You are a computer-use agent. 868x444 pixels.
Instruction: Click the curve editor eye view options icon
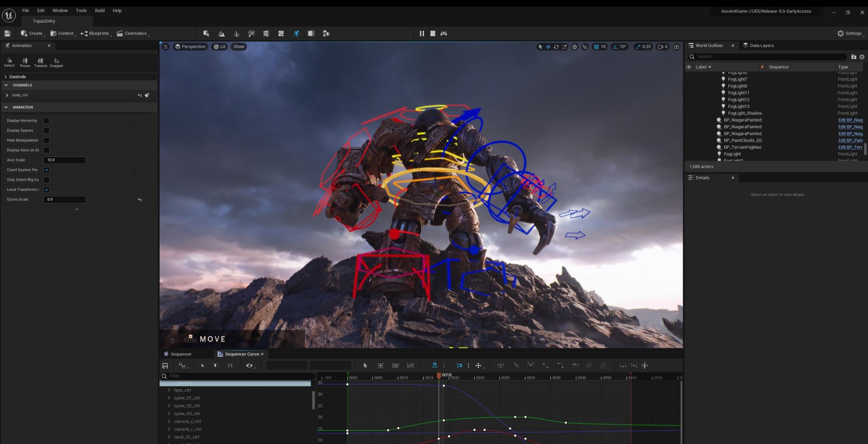[249, 365]
